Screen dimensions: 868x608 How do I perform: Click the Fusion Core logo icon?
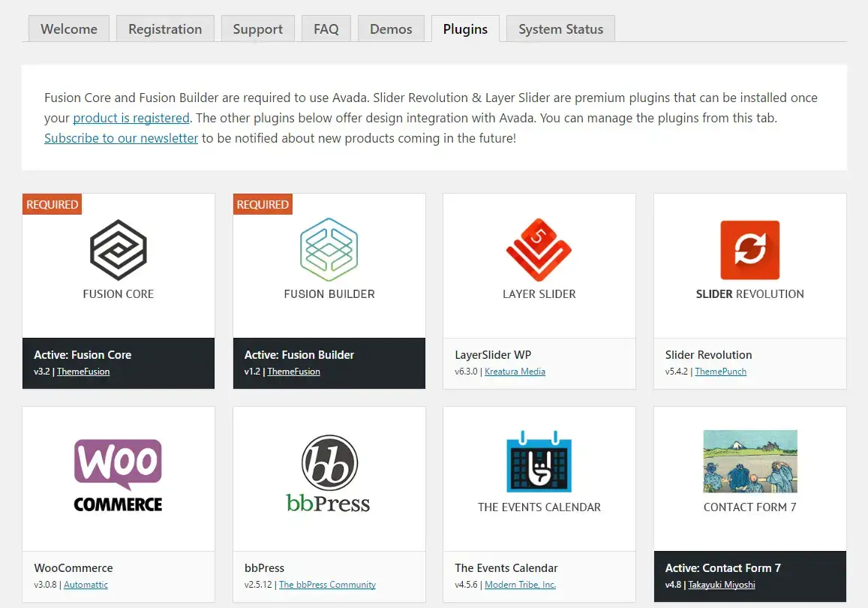[x=118, y=250]
